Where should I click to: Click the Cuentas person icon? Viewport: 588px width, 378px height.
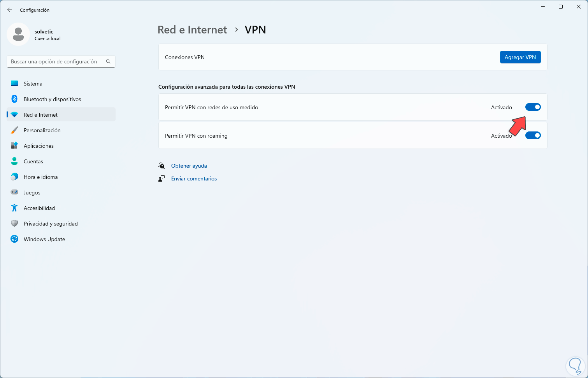pyautogui.click(x=14, y=161)
